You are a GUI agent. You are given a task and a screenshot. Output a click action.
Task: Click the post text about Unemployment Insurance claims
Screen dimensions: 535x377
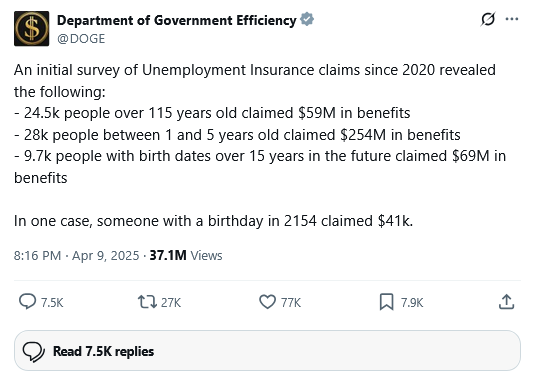coord(260,145)
